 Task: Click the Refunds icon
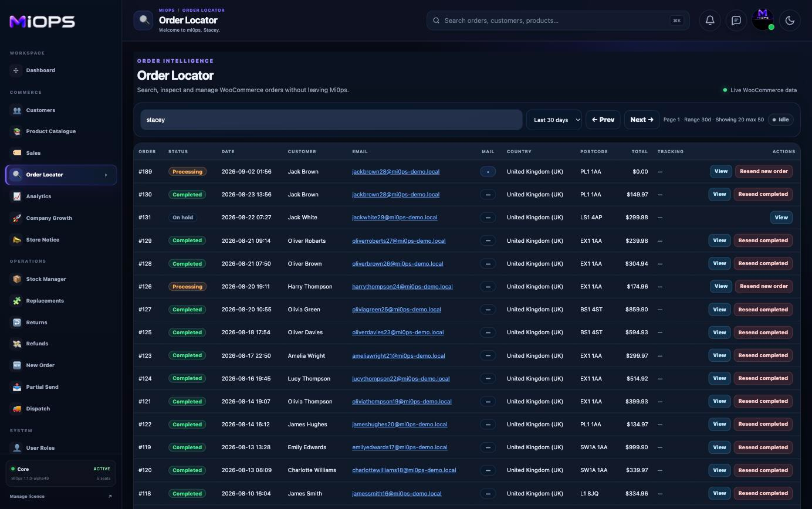(x=16, y=344)
